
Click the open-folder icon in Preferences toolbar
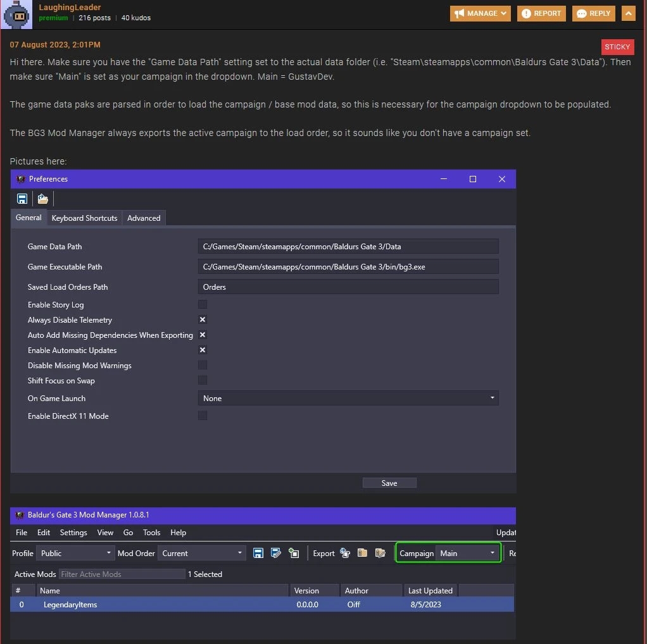[43, 199]
